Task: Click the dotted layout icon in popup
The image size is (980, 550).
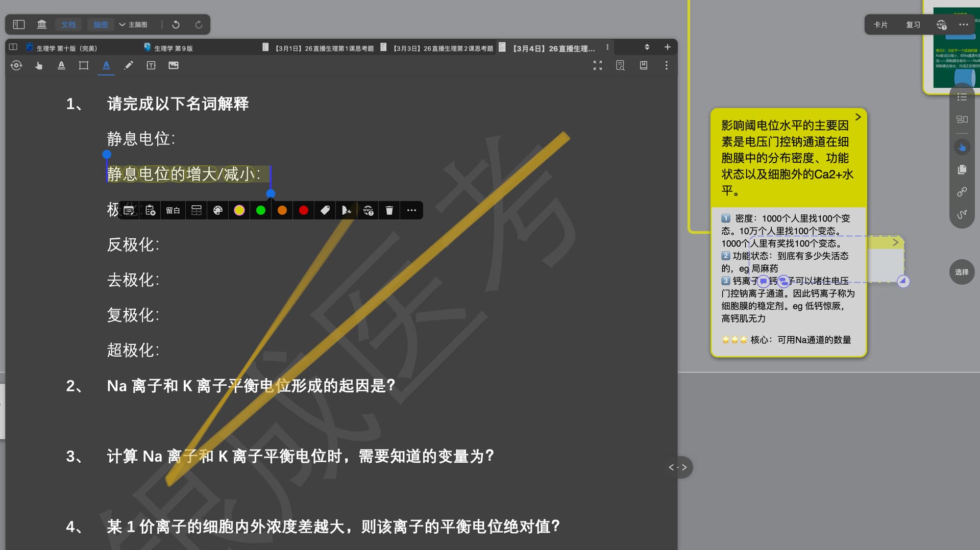Action: [x=197, y=210]
